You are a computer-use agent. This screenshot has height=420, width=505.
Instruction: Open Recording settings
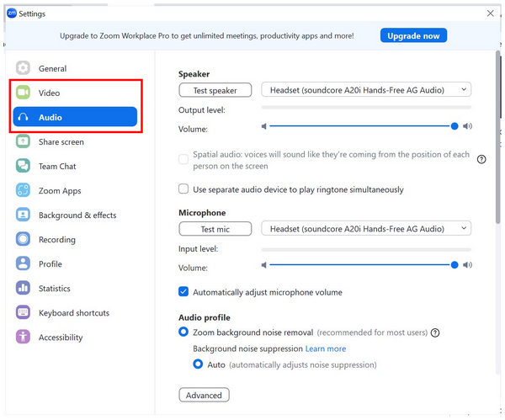click(75, 239)
